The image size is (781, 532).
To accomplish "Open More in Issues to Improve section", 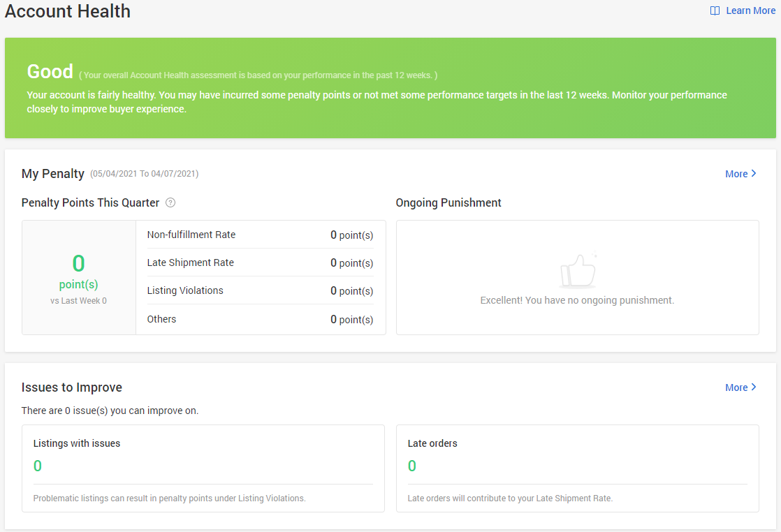I will pyautogui.click(x=740, y=387).
